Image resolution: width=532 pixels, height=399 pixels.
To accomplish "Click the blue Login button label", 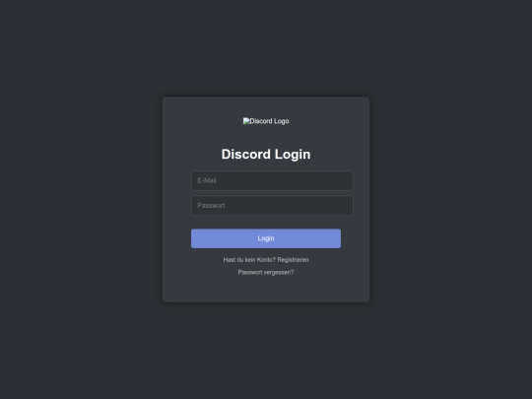I will tap(266, 238).
